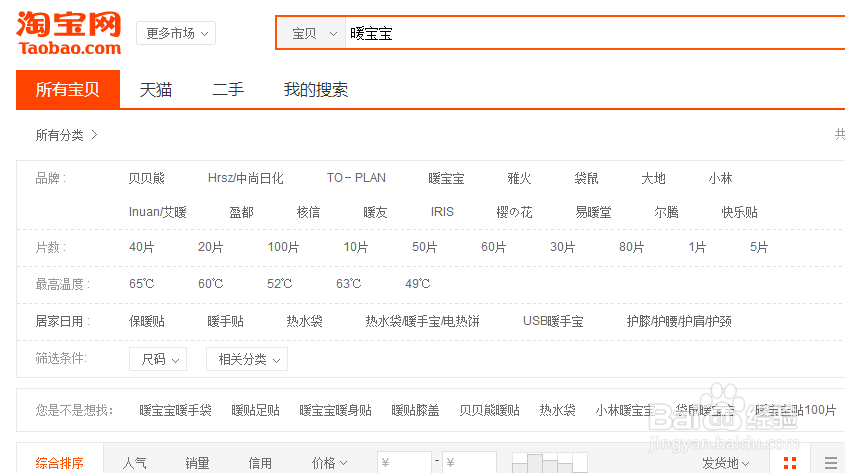Select the 所有宝贝 tab
Screen dimensions: 845x473
[68, 89]
